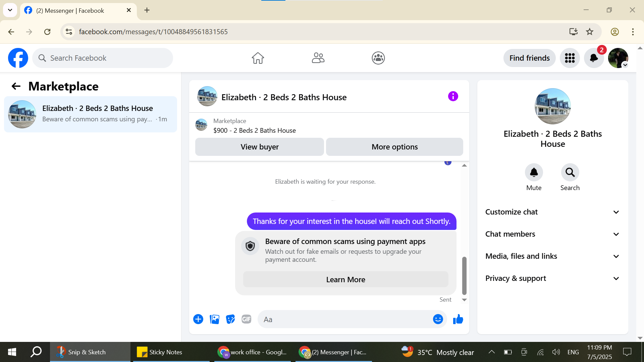Expand Privacy & support section
644x362 pixels.
point(552,278)
